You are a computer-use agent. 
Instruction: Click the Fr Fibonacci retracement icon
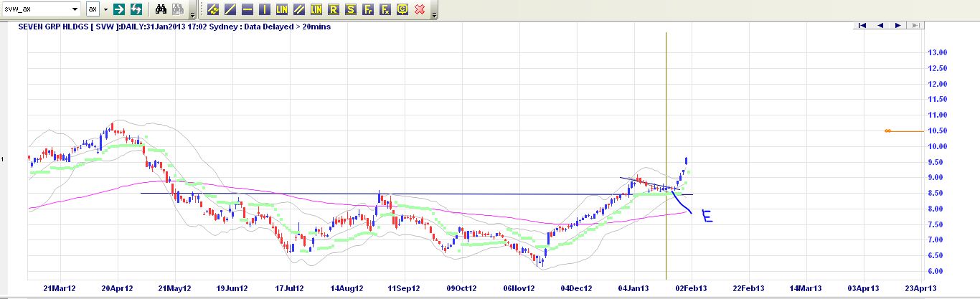click(x=368, y=9)
